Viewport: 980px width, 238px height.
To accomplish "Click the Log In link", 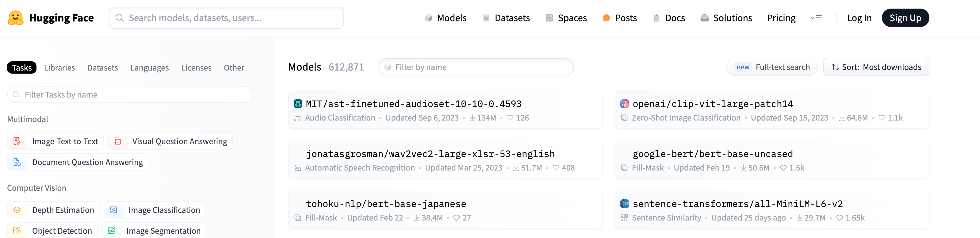I will pos(859,18).
